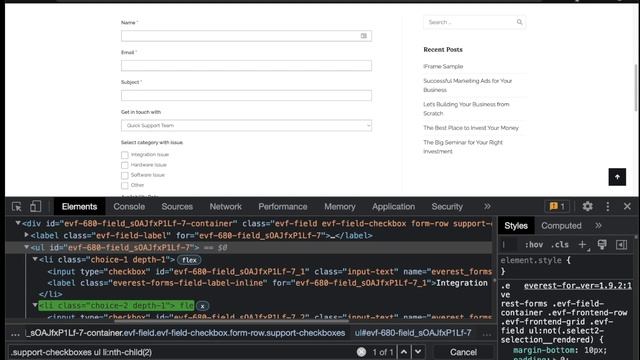Click the page vertical scrollbar
The width and height of the screenshot is (640, 360).
coord(636,87)
